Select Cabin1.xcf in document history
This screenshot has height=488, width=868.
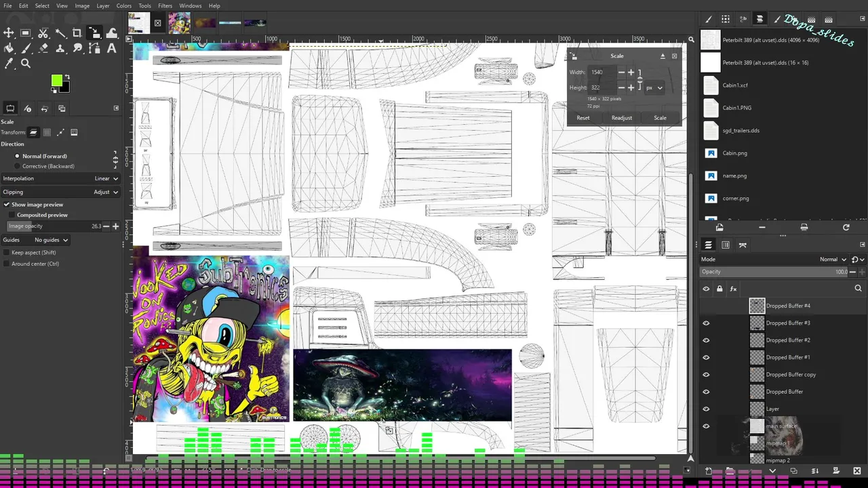coord(736,85)
